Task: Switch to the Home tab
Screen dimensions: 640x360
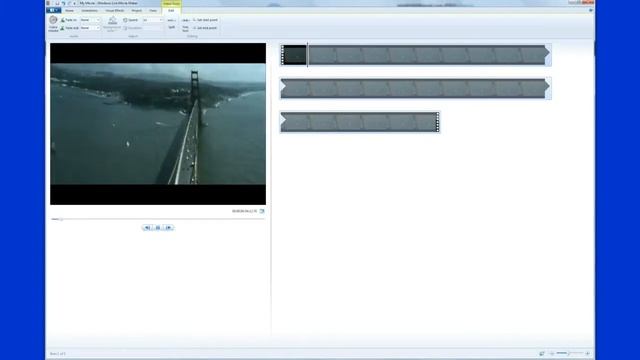Action: [x=69, y=11]
